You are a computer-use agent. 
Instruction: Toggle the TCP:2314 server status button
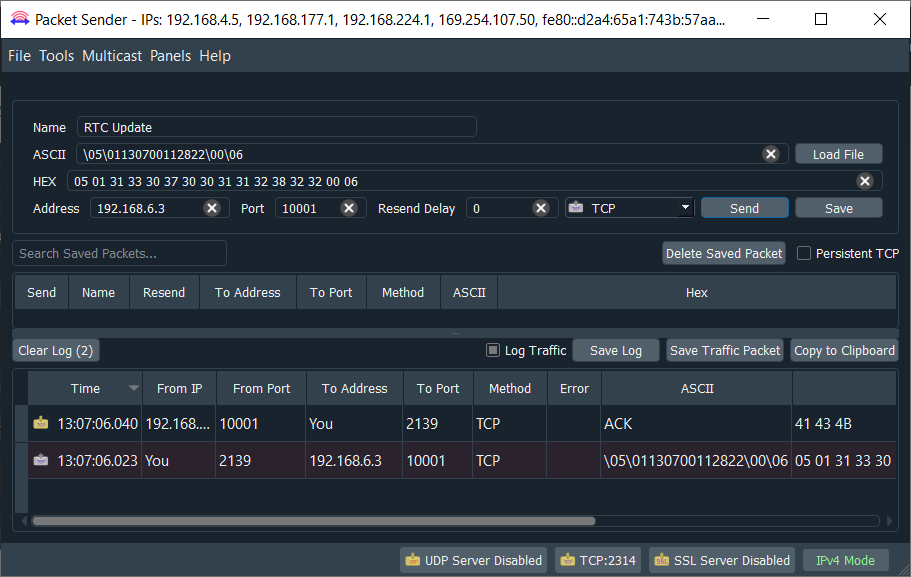pyautogui.click(x=598, y=560)
